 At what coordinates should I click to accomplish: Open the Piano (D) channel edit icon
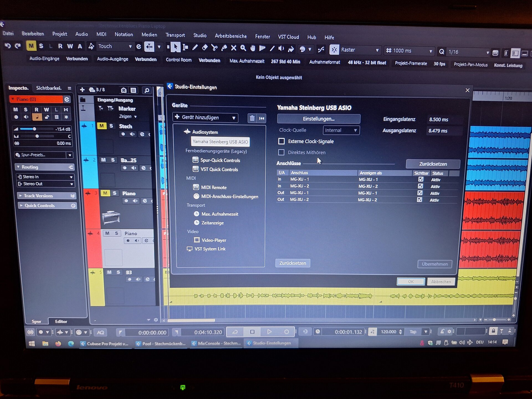coord(67,99)
